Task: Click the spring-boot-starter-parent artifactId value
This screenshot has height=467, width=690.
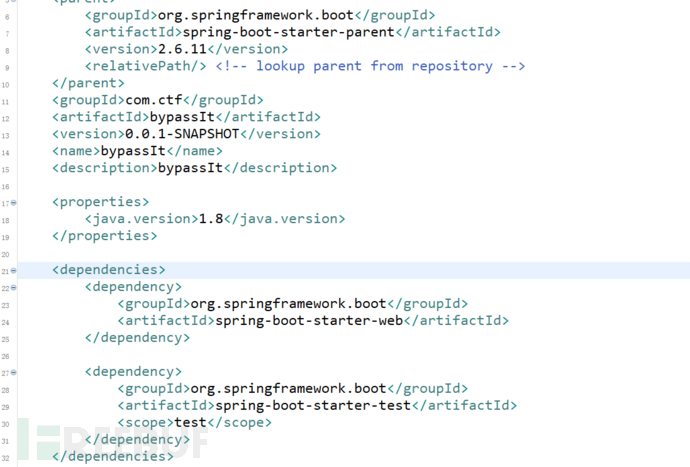Action: pyautogui.click(x=297, y=32)
